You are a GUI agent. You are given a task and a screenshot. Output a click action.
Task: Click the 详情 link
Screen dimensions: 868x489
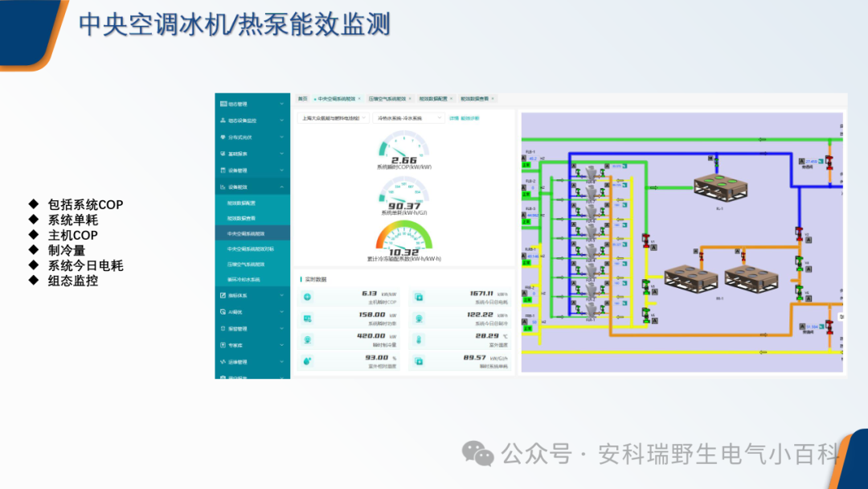[453, 118]
